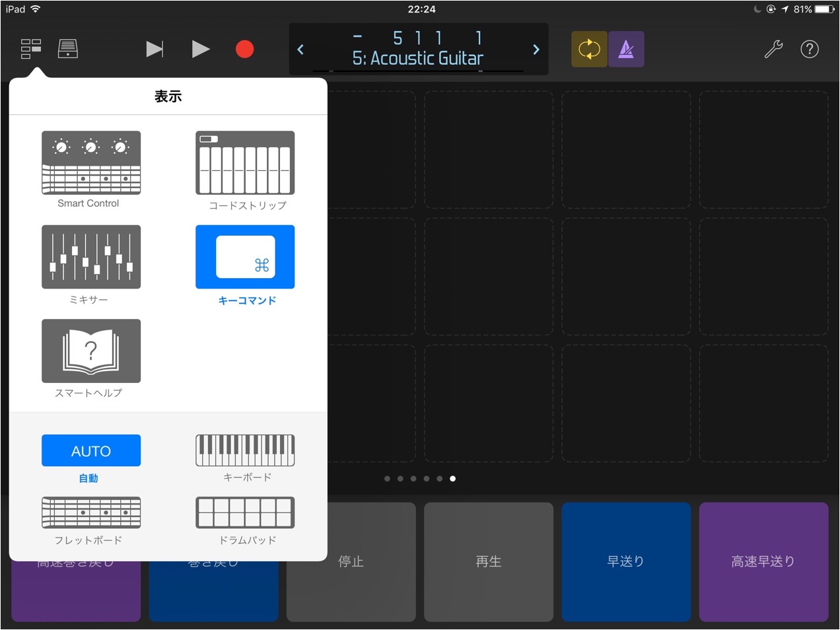Tap the 早送り fast forward pad
The width and height of the screenshot is (840, 630).
626,561
